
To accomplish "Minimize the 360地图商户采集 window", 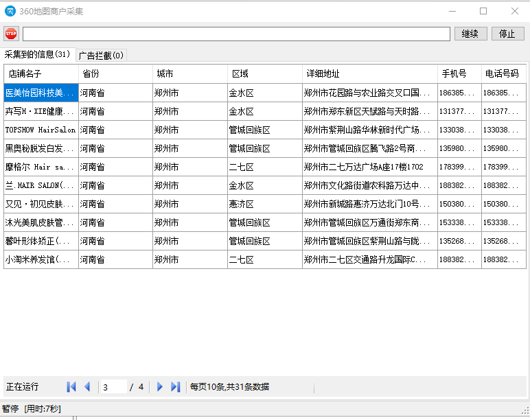I will coord(452,11).
